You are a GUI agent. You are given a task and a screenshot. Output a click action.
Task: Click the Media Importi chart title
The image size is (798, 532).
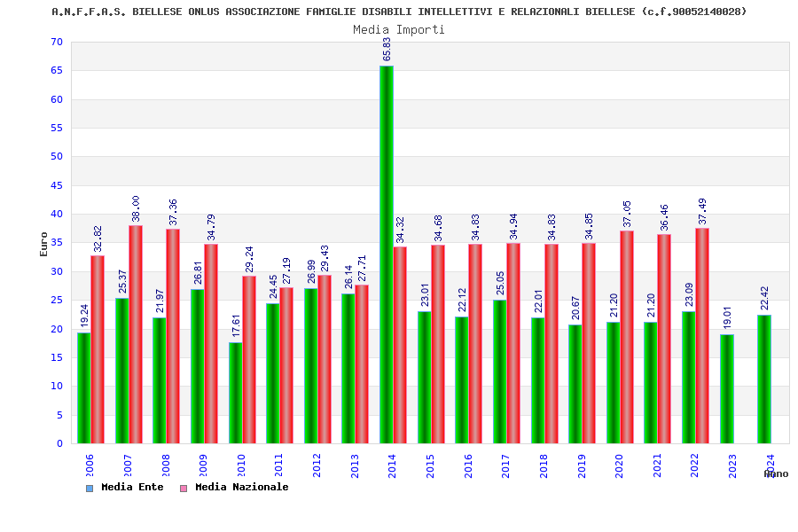(x=399, y=29)
